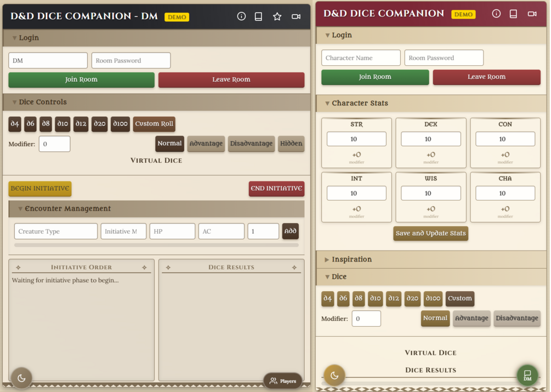The height and width of the screenshot is (392, 551).
Task: Click Join Room in player panel
Action: pos(375,77)
